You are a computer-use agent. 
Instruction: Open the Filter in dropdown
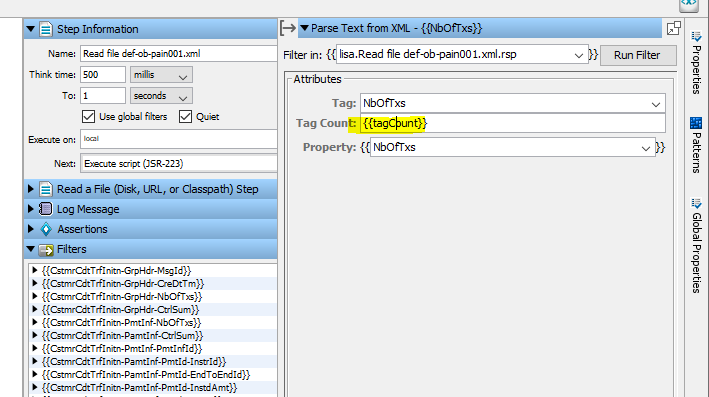tap(578, 55)
